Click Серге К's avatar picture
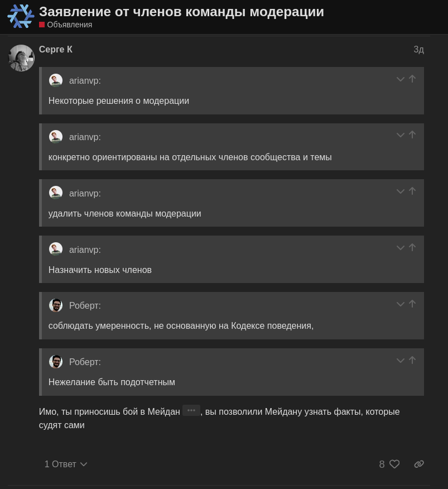Image resolution: width=448 pixels, height=489 pixels. [x=21, y=58]
